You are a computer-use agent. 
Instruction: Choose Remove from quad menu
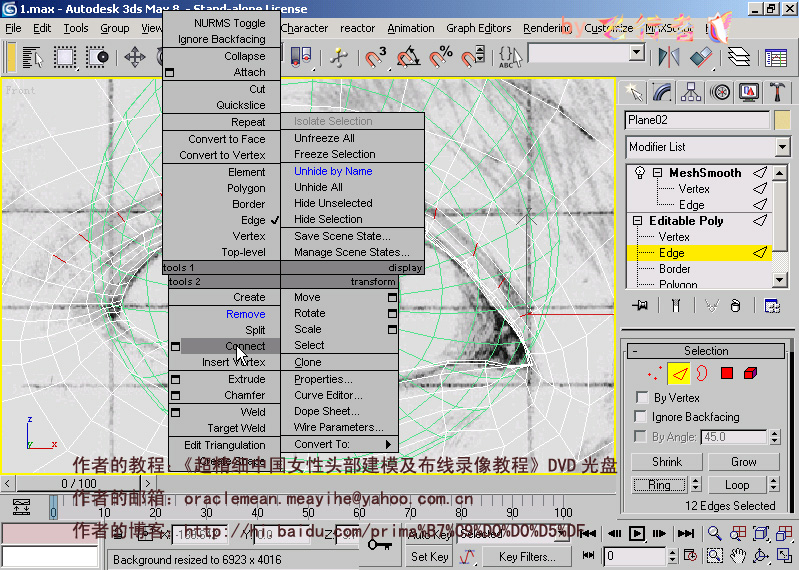tap(246, 314)
